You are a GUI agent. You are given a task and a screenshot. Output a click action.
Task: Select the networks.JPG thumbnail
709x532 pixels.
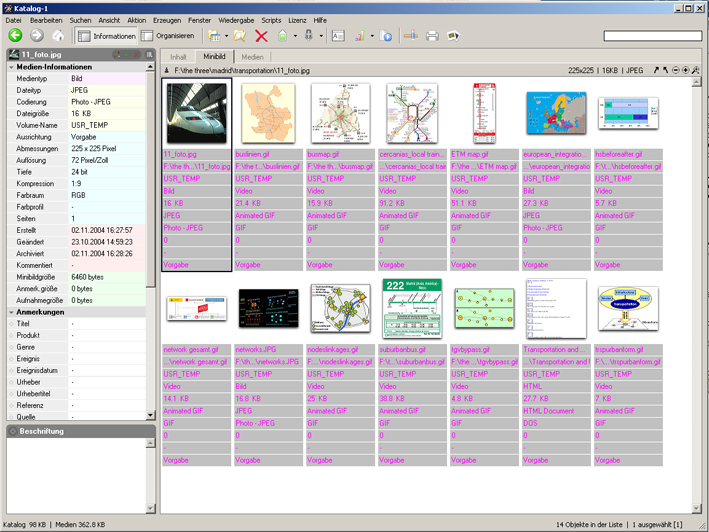269,308
